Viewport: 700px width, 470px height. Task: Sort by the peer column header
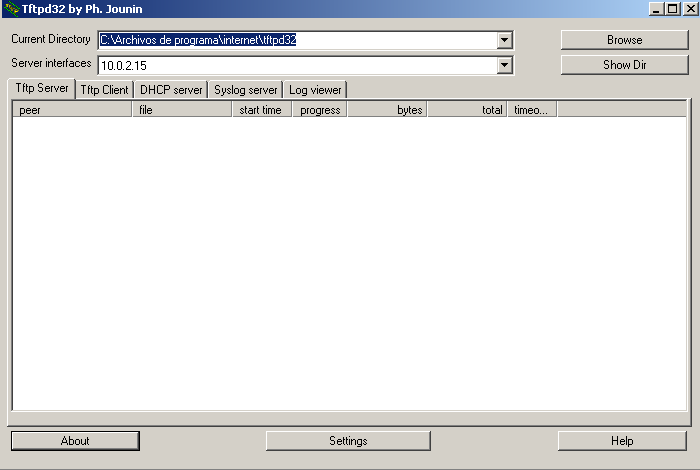tap(72, 110)
